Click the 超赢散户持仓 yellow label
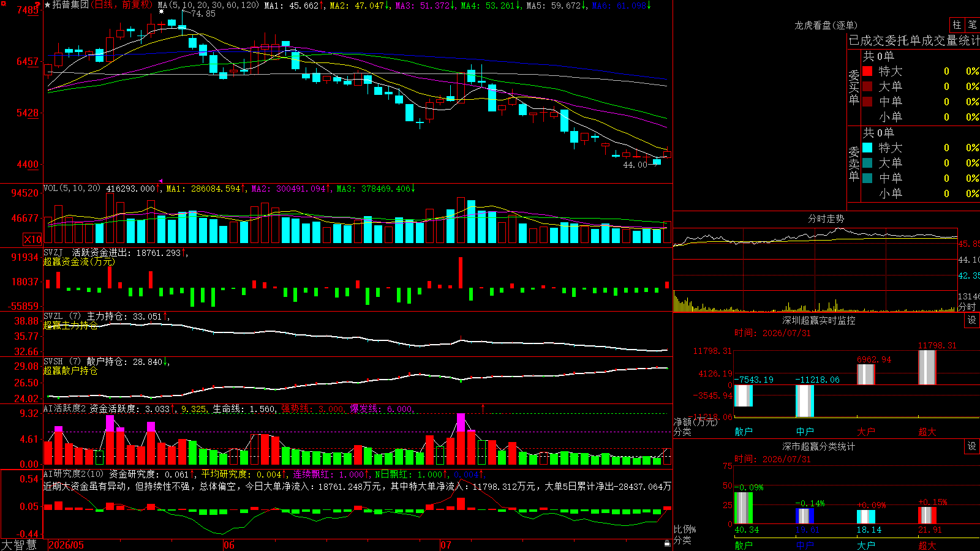The width and height of the screenshot is (980, 551). pyautogui.click(x=70, y=370)
